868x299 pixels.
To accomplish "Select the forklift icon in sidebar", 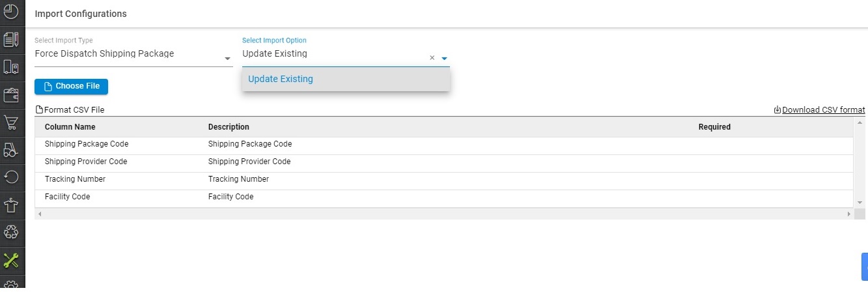I will (x=11, y=150).
